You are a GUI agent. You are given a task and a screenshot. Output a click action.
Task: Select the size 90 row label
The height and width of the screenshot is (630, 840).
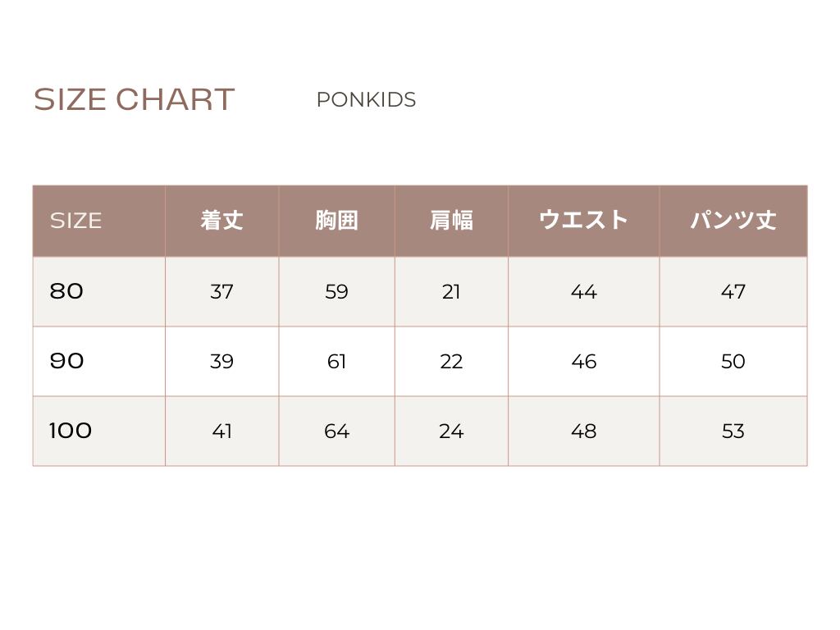(x=66, y=361)
